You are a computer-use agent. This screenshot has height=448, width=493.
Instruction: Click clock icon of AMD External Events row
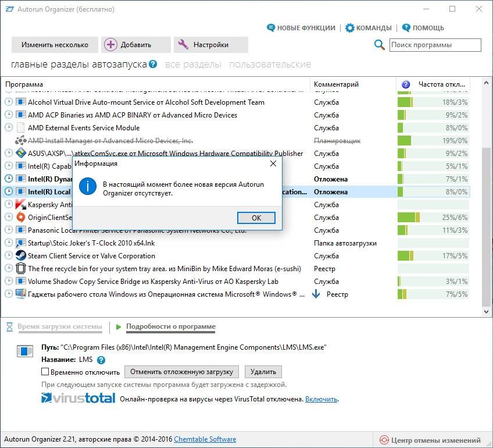tap(9, 128)
